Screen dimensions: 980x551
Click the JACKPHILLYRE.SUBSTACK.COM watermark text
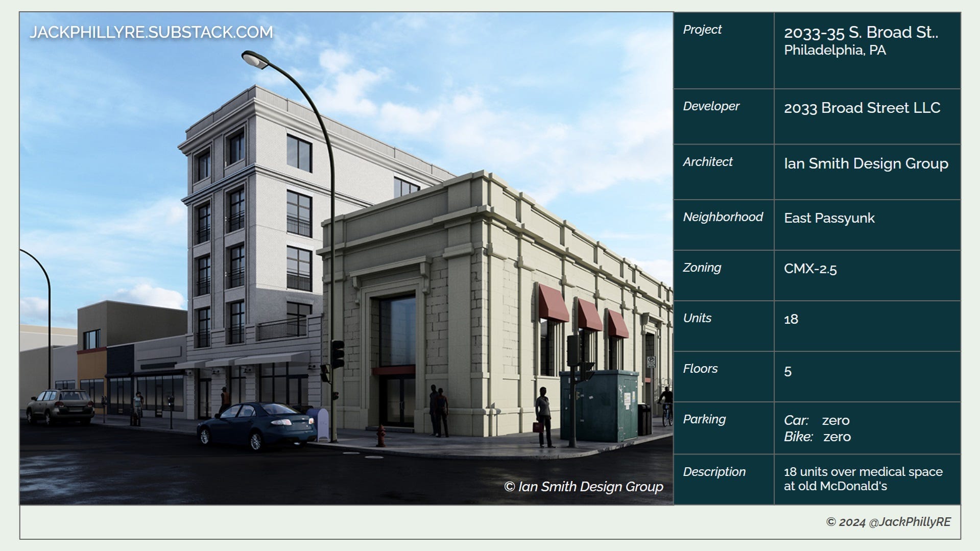151,32
